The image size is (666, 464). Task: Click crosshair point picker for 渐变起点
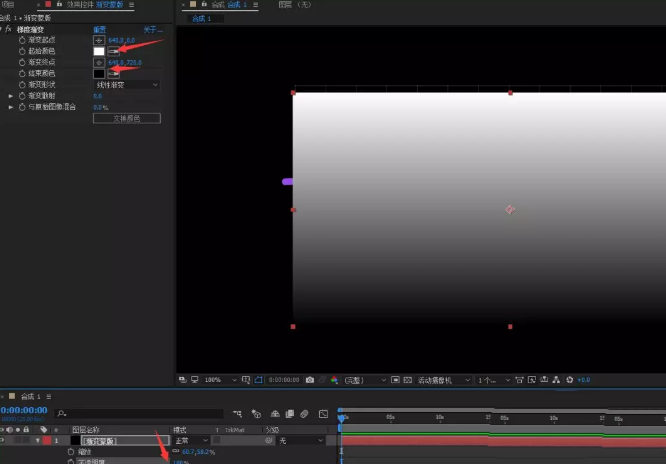99,40
